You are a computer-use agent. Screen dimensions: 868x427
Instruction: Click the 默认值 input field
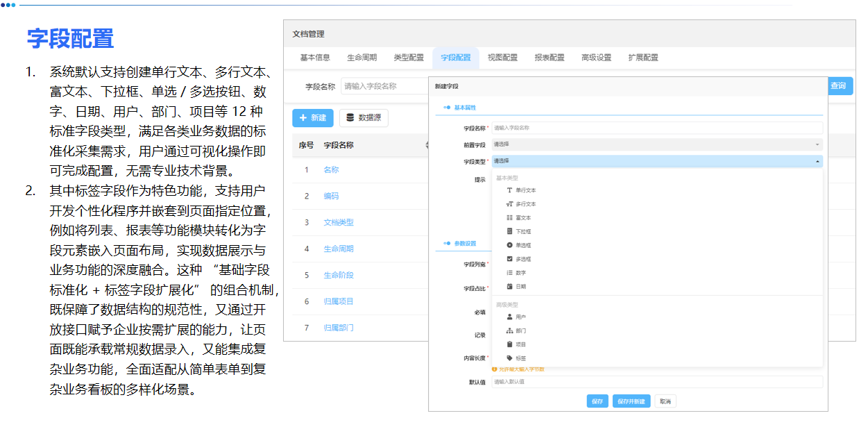(656, 382)
